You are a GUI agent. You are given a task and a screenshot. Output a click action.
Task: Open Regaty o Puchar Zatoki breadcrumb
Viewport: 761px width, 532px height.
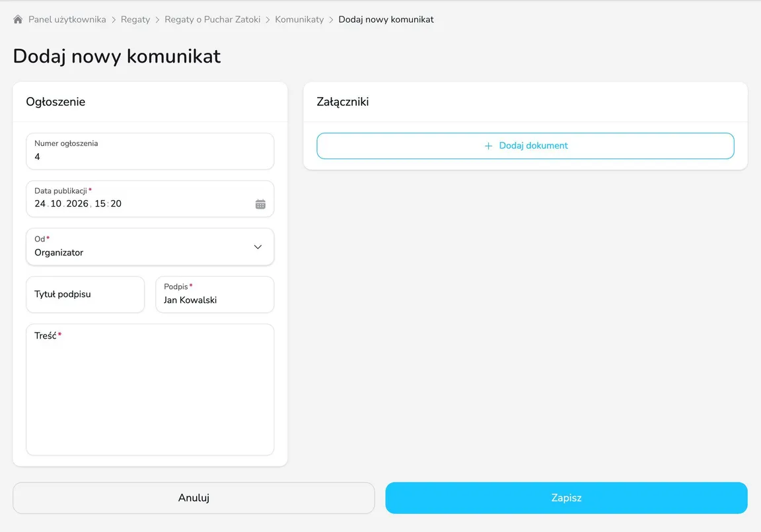[x=213, y=19]
